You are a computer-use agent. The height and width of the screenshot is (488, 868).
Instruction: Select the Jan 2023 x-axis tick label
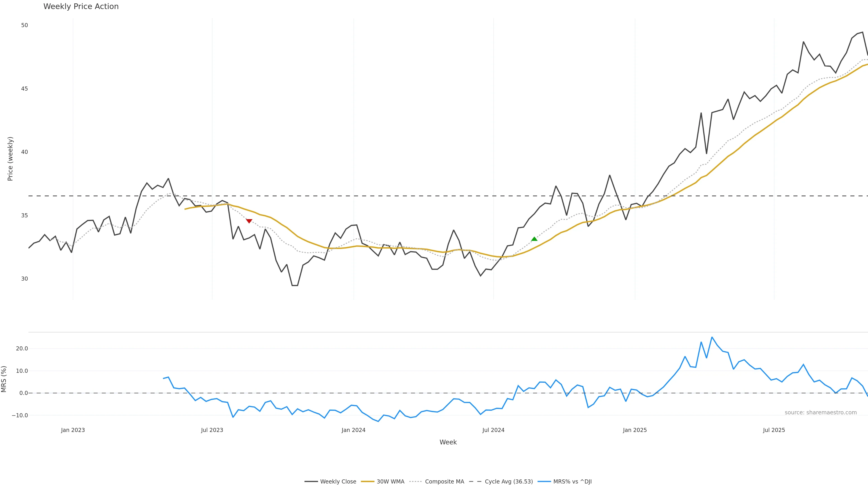73,430
